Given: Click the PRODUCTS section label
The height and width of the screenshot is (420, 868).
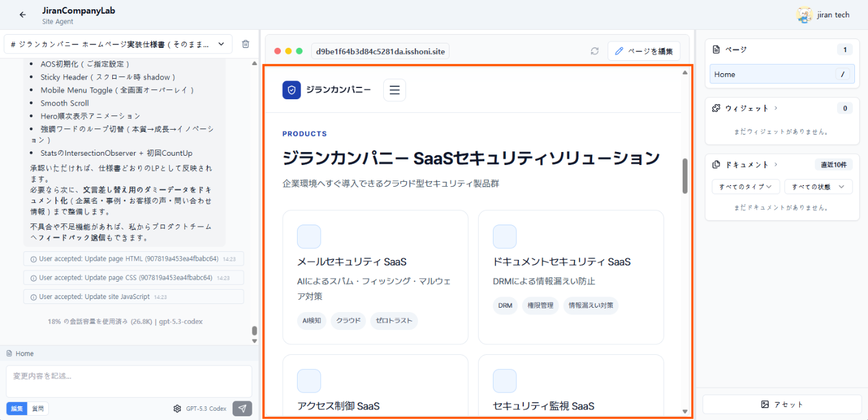Looking at the screenshot, I should pyautogui.click(x=304, y=134).
